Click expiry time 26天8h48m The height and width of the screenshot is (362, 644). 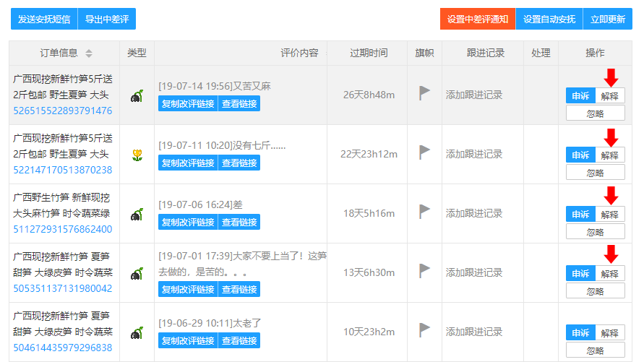coord(369,95)
